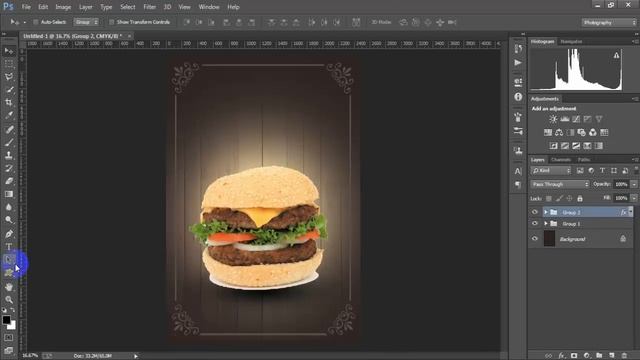Select the Horizontal Type tool

[x=9, y=247]
